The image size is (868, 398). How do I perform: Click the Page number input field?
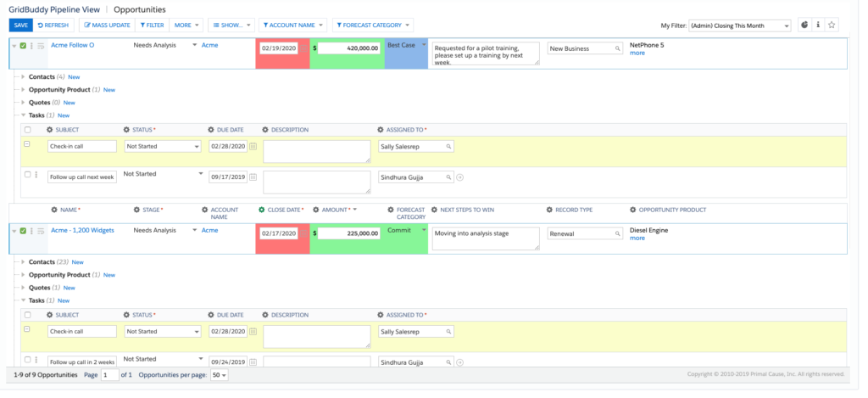(109, 375)
